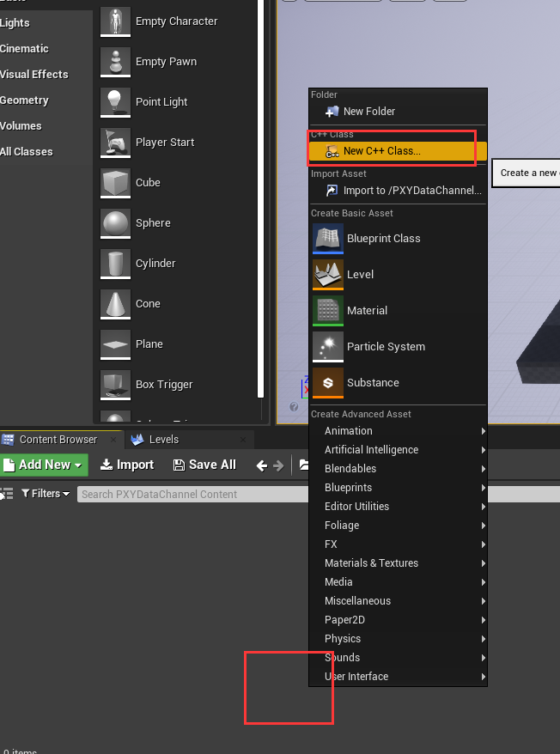
Task: Close the Content Browser tab
Action: [x=113, y=440]
